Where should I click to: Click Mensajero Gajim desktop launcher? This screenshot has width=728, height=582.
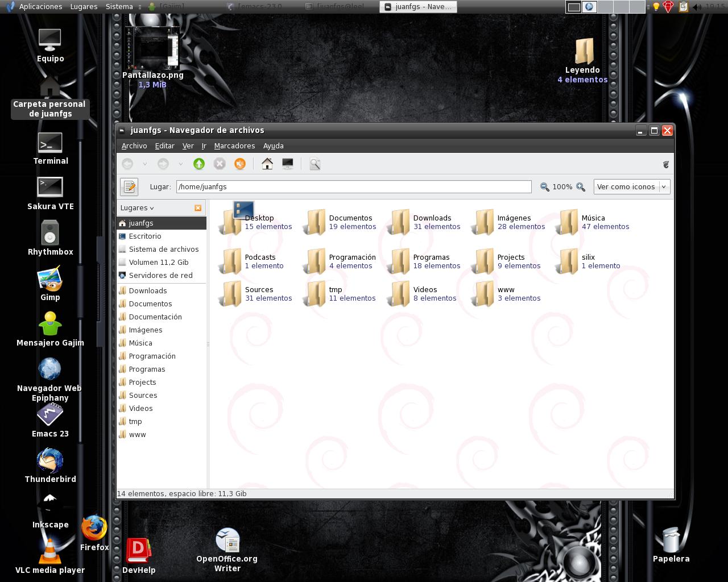point(50,330)
